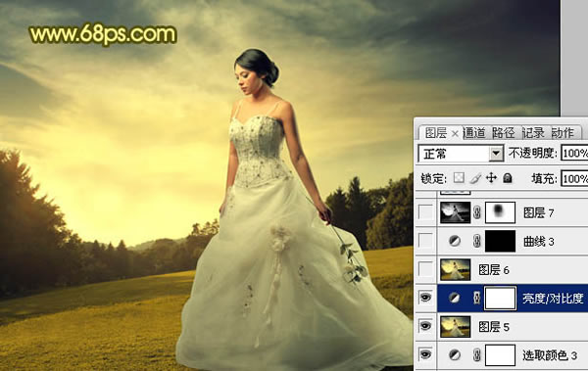Click the 亮度/对比度 adjustment layer icon

[x=455, y=299]
